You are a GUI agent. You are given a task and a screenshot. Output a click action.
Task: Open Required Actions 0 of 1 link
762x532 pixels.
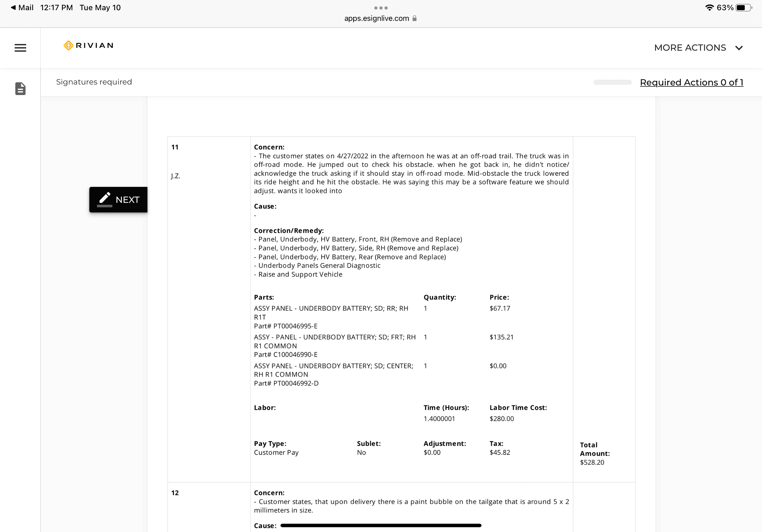(691, 82)
